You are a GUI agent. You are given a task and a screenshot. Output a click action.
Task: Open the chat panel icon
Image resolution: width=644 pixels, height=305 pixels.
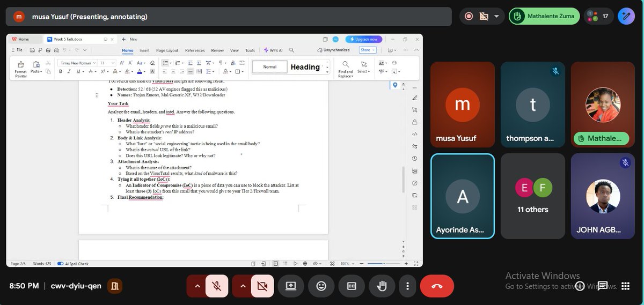coord(603,286)
